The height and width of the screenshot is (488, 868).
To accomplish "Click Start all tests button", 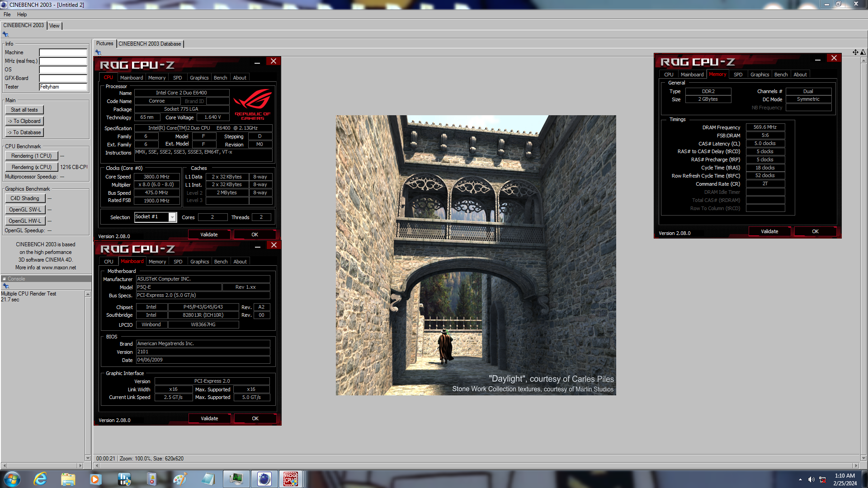I will [x=24, y=110].
